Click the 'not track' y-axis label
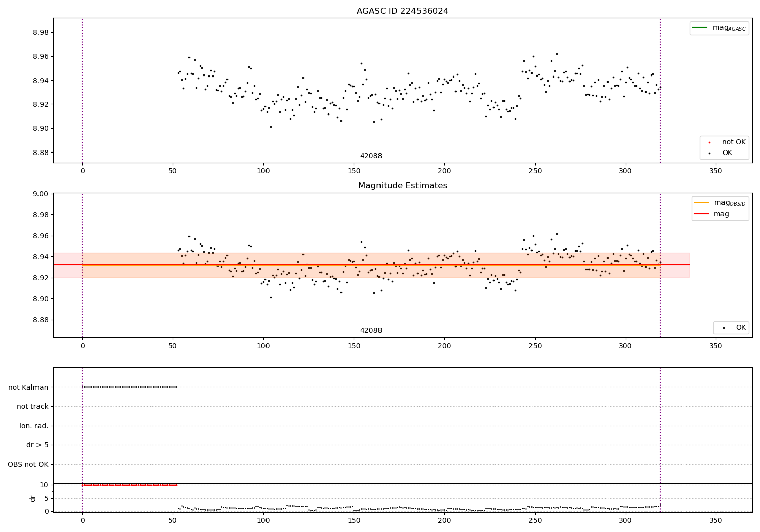Viewport: 760px width, 532px height. click(x=32, y=406)
